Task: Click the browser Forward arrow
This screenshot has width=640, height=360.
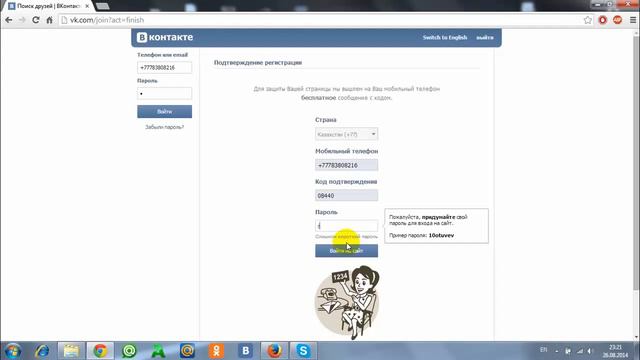Action: coord(22,20)
